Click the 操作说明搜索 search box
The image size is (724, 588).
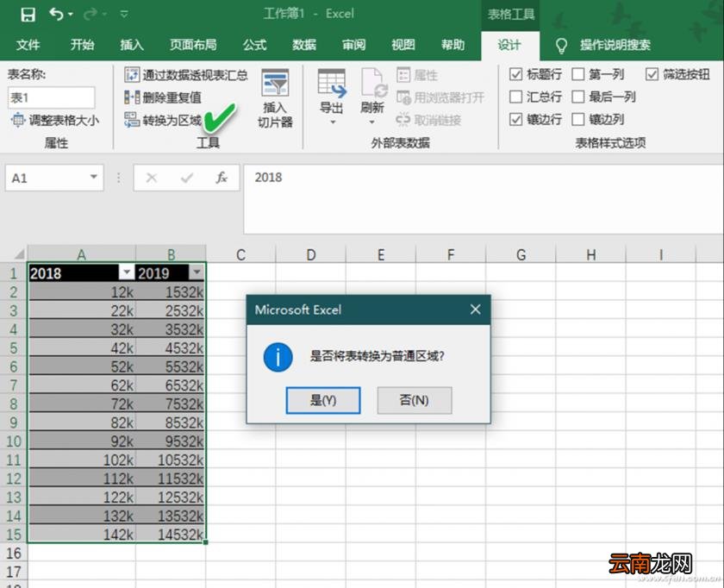pyautogui.click(x=615, y=45)
